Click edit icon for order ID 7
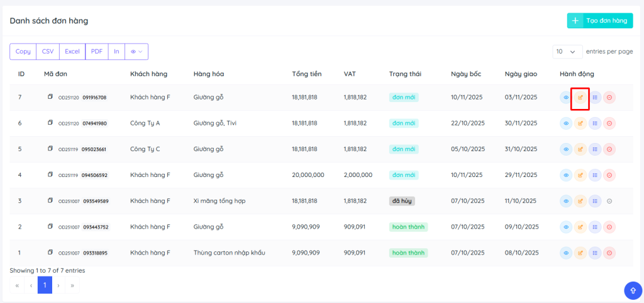 pyautogui.click(x=580, y=98)
